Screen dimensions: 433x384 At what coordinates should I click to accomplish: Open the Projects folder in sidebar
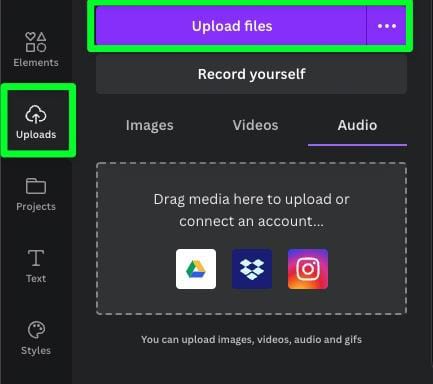pyautogui.click(x=36, y=194)
